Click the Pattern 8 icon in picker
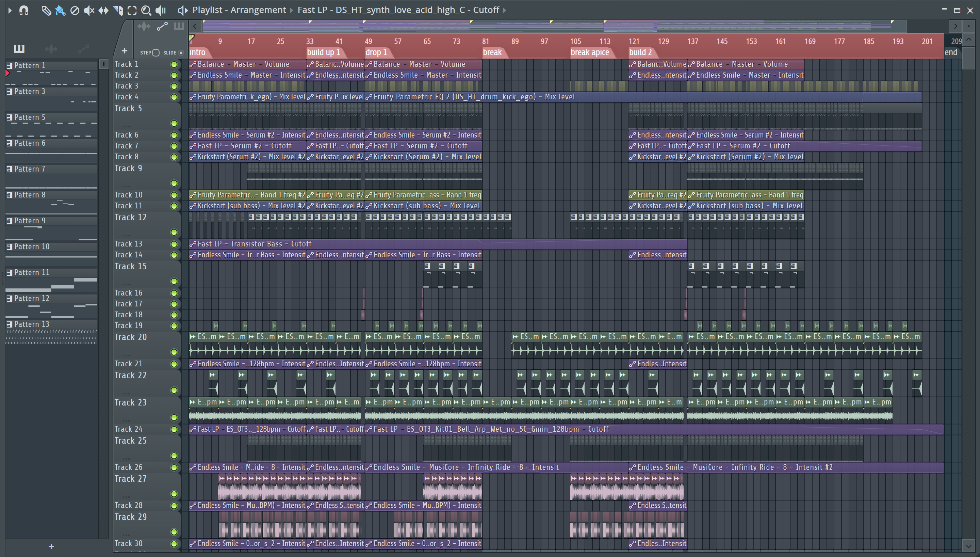The width and height of the screenshot is (980, 557). [10, 195]
